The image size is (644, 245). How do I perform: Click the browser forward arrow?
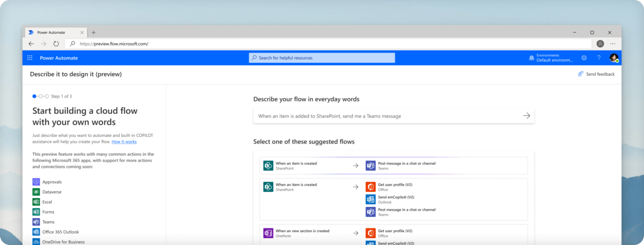43,44
